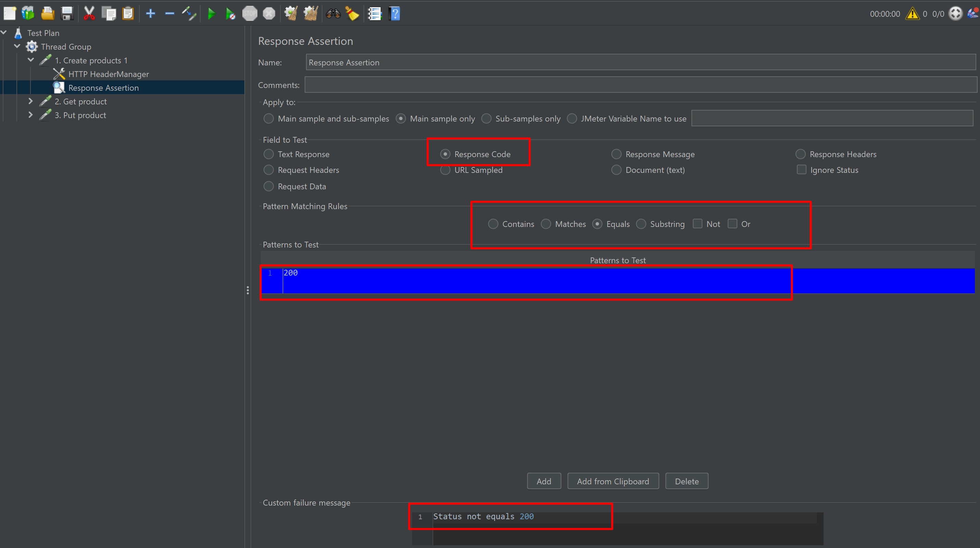Open Search with binoculars icon
This screenshot has width=980, height=548.
(x=333, y=14)
